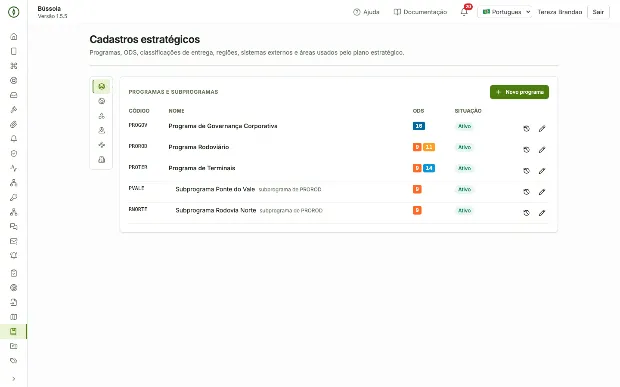Click the SITUAÇÃO column header

tap(468, 111)
